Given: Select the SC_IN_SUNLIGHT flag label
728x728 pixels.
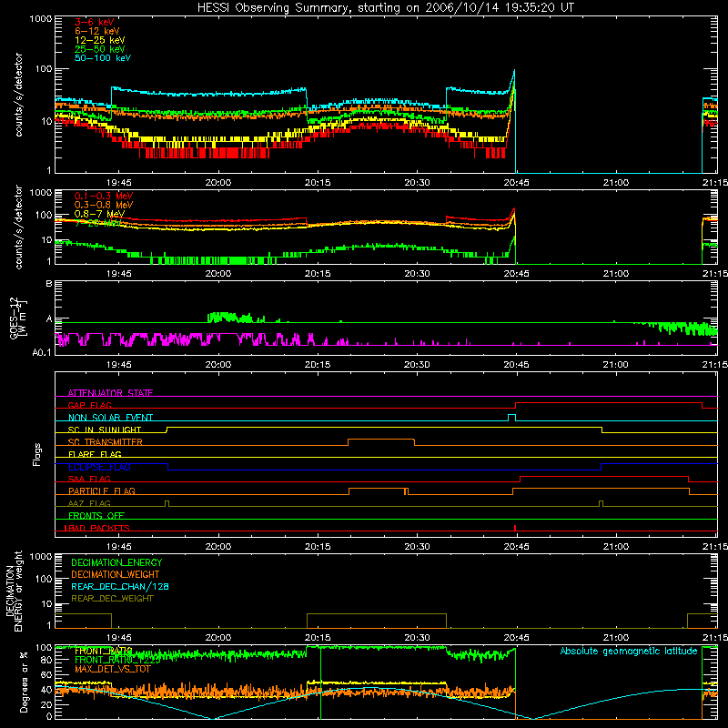Looking at the screenshot, I should (x=105, y=430).
